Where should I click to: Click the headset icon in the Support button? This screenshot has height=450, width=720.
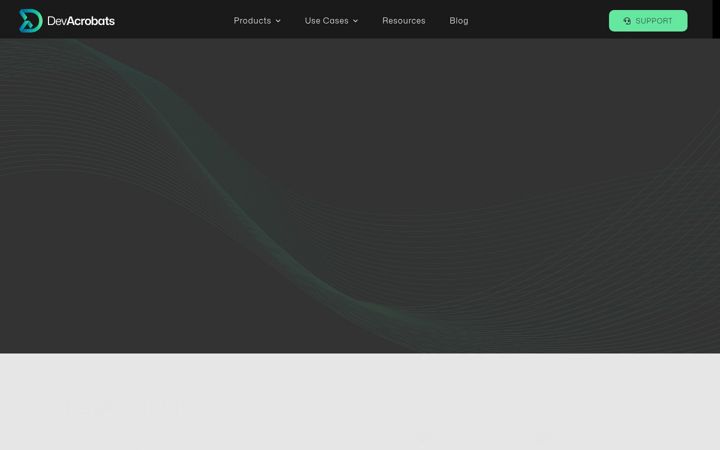(627, 21)
